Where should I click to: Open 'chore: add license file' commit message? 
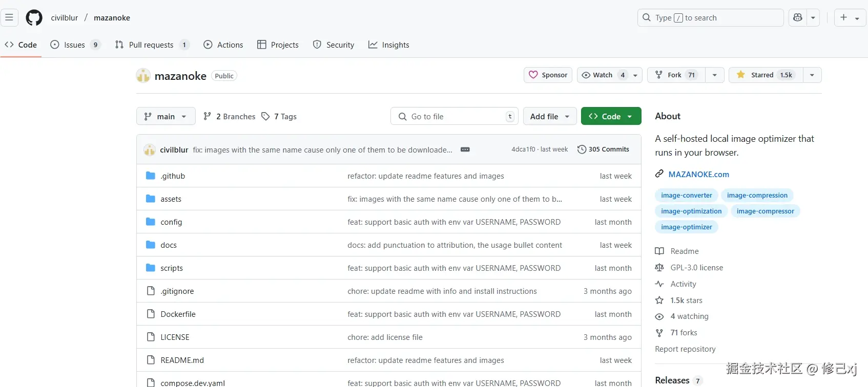click(385, 337)
